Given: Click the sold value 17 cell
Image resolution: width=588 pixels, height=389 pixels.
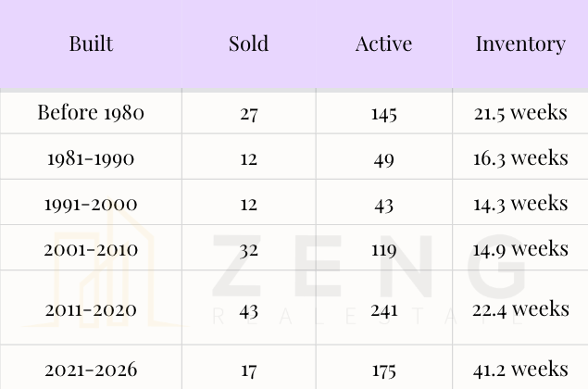Looking at the screenshot, I should pyautogui.click(x=248, y=371).
